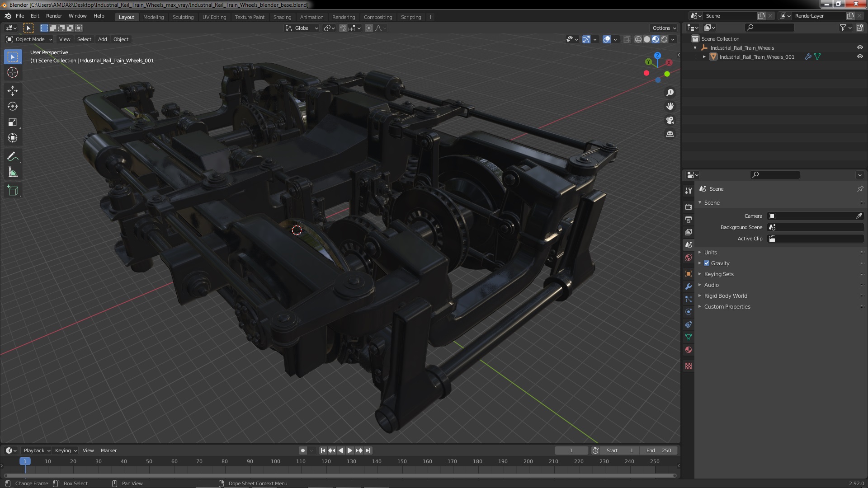Switch to the Shading workspace tab

click(282, 17)
